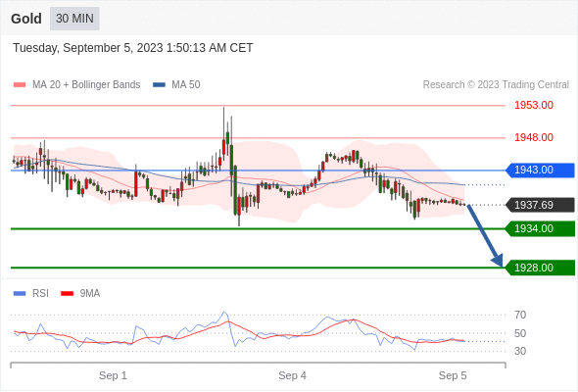The image size is (578, 392).
Task: Click the blue downward forecast arrow
Action: tap(485, 235)
